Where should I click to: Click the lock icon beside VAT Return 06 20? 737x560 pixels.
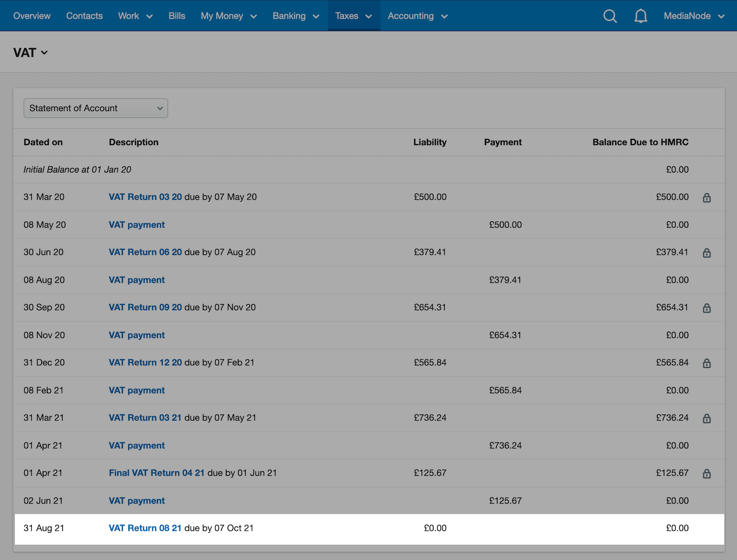click(x=707, y=252)
